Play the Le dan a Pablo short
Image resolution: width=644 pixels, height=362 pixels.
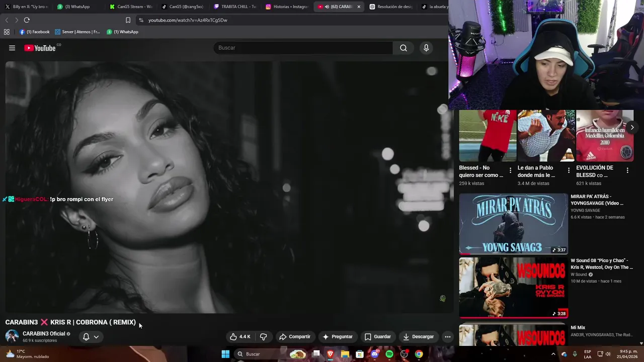tap(546, 136)
